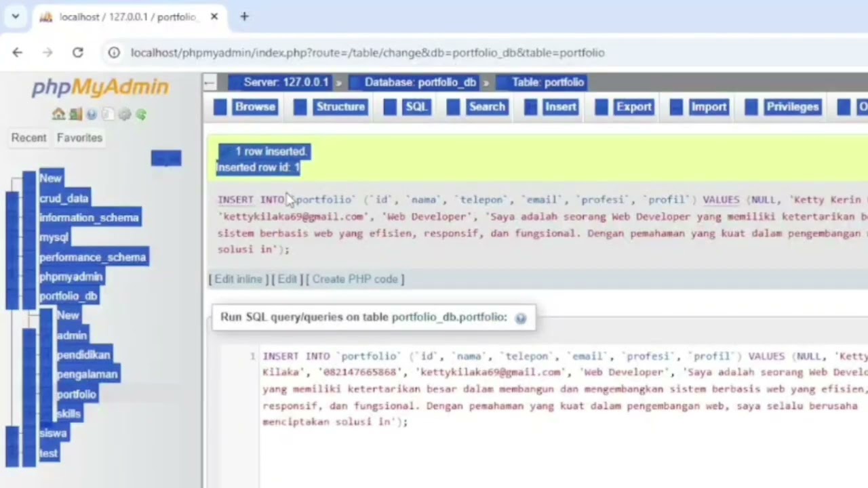Screen dimensions: 868x488
Task: Open the skills table
Action: tap(68, 414)
